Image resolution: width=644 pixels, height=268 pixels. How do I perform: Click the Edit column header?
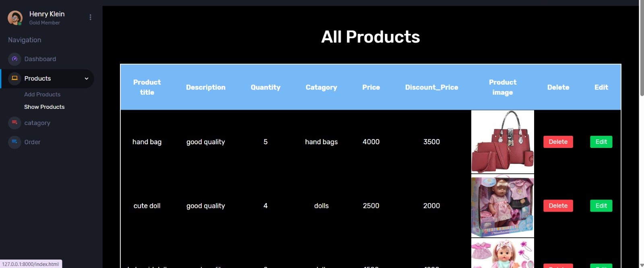point(601,87)
